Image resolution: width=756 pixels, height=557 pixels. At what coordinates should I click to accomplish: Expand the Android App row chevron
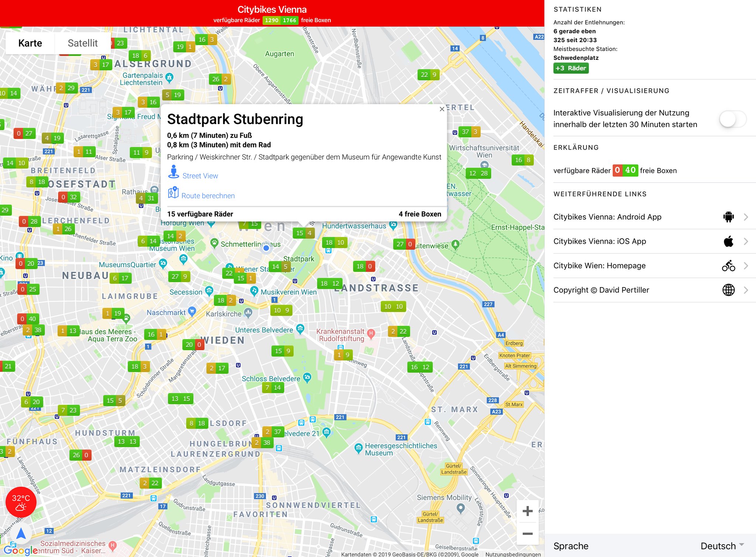click(x=746, y=217)
